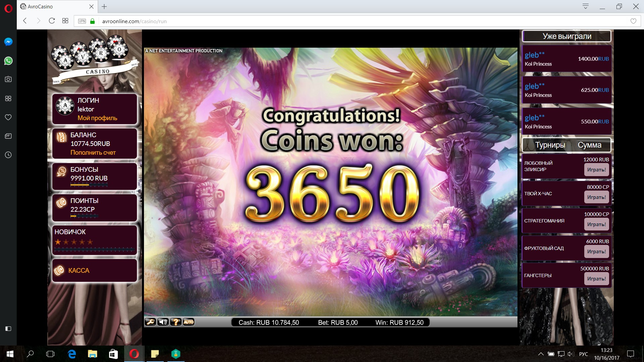Add page to bookmarks heart icon
The image size is (644, 362).
click(x=633, y=21)
